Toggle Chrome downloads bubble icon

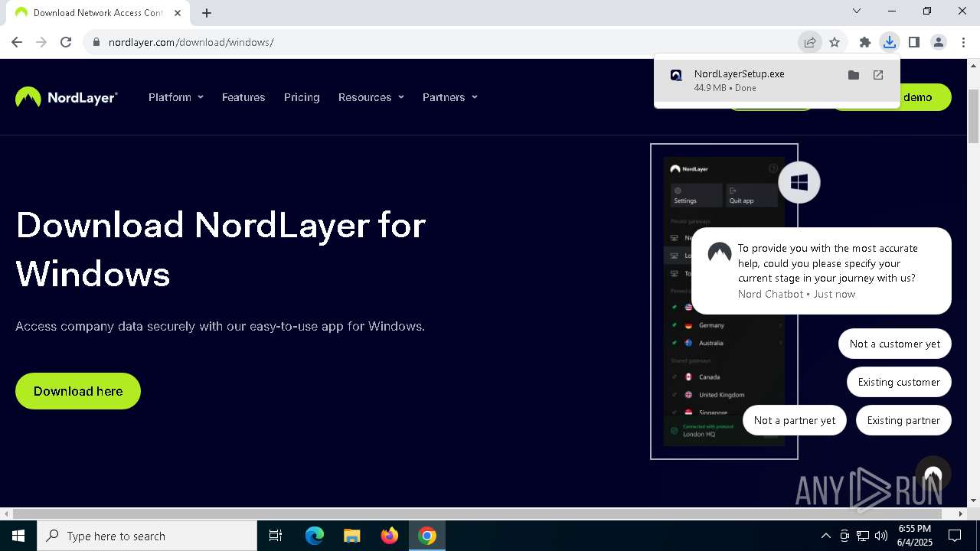point(890,42)
